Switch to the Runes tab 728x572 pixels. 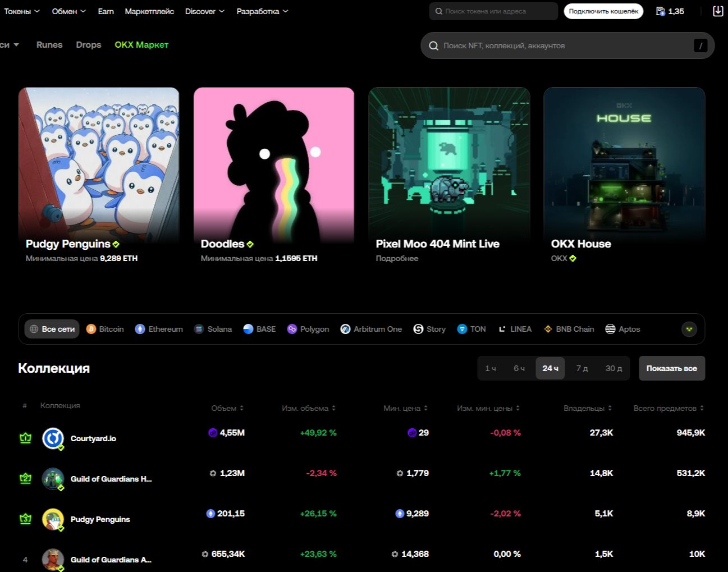(49, 45)
